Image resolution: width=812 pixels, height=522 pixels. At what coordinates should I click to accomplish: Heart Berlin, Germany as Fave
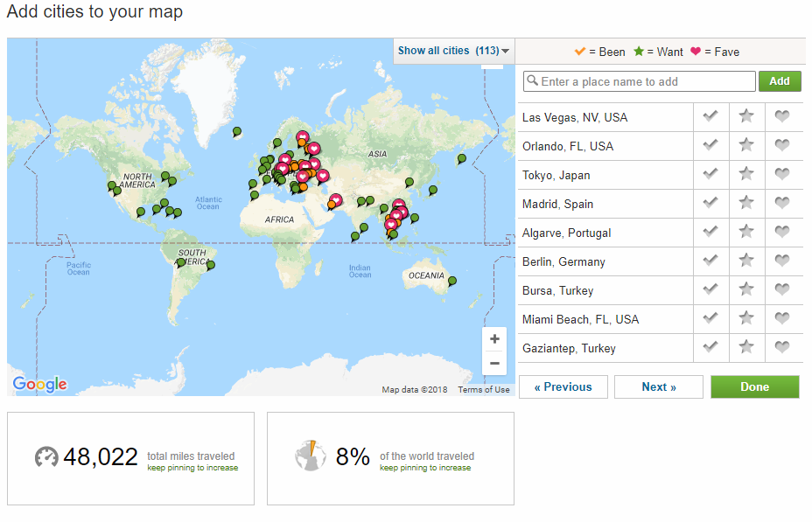782,261
